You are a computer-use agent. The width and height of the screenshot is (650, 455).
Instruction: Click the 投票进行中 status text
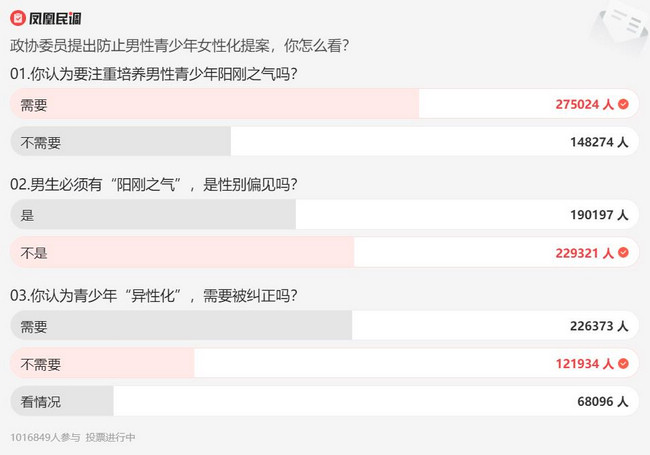point(110,437)
